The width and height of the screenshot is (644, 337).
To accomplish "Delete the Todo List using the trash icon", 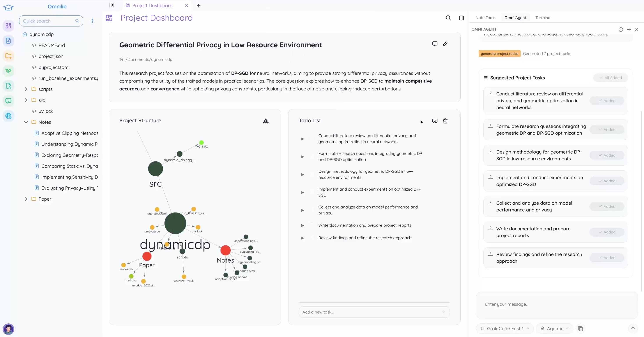I will (x=445, y=121).
